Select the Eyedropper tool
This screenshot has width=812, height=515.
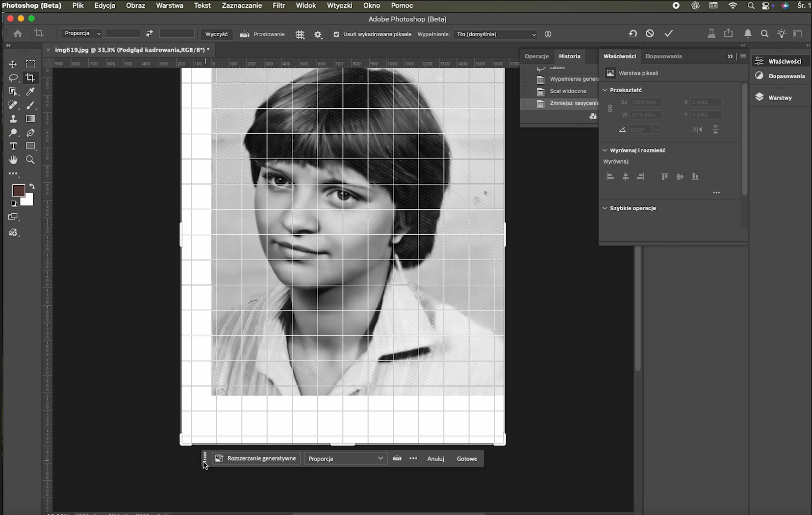pos(30,92)
